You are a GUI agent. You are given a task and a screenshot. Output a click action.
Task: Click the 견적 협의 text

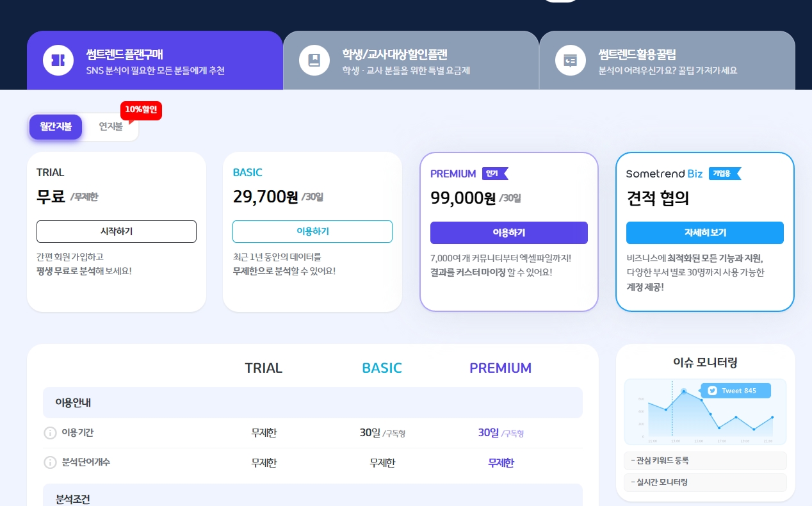tap(658, 198)
